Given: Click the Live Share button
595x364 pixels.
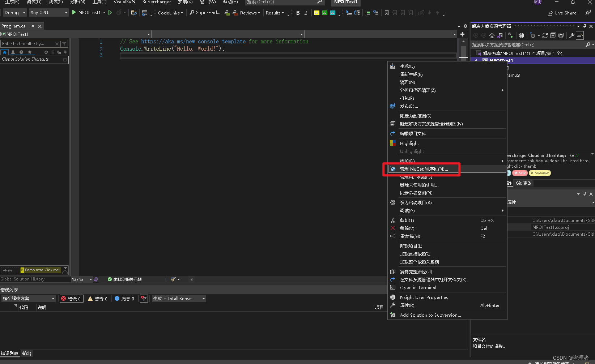Looking at the screenshot, I should pyautogui.click(x=562, y=12).
